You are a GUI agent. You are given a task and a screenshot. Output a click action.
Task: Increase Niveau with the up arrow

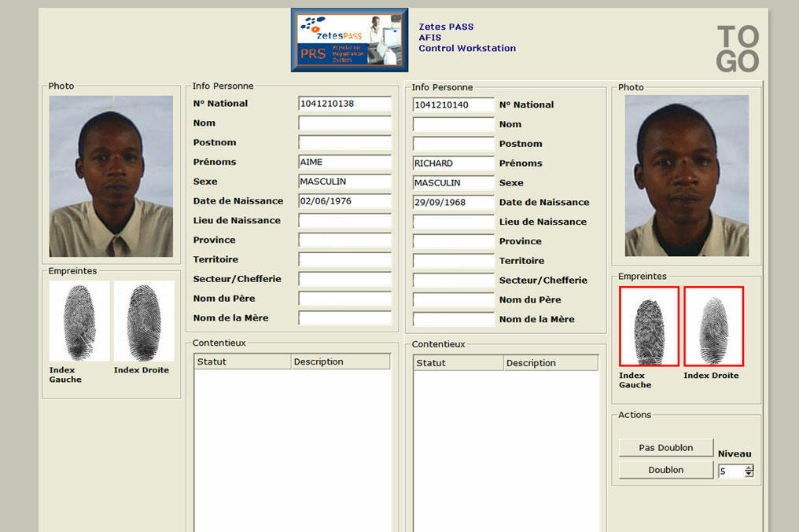[x=749, y=468]
